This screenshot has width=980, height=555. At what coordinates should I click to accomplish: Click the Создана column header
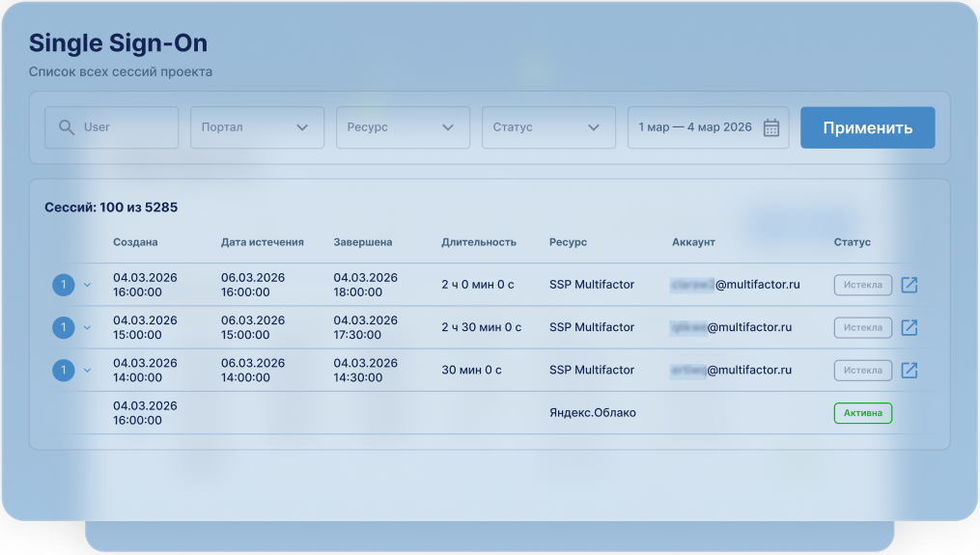point(135,242)
